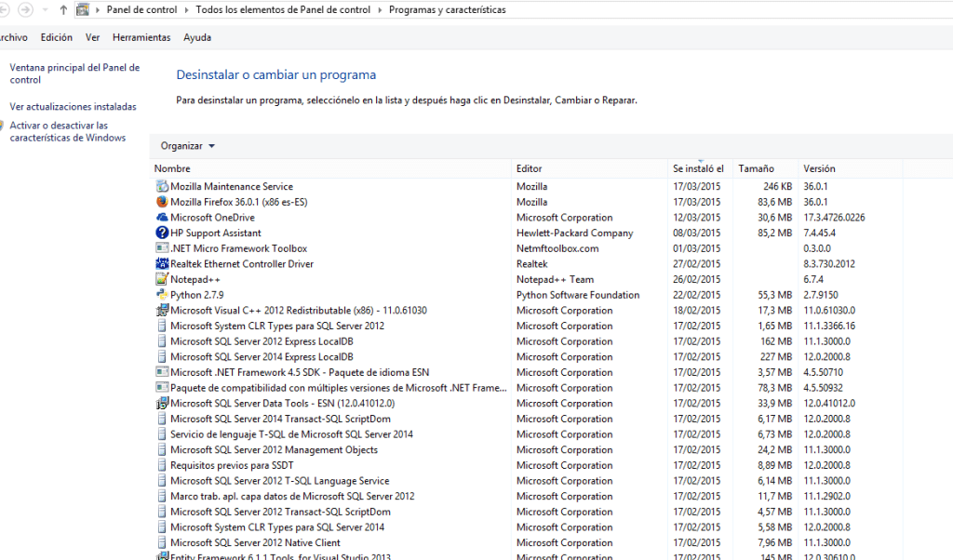Click the Mozilla Firefox 36.0.1 icon
Image resolution: width=953 pixels, height=560 pixels.
tap(162, 202)
